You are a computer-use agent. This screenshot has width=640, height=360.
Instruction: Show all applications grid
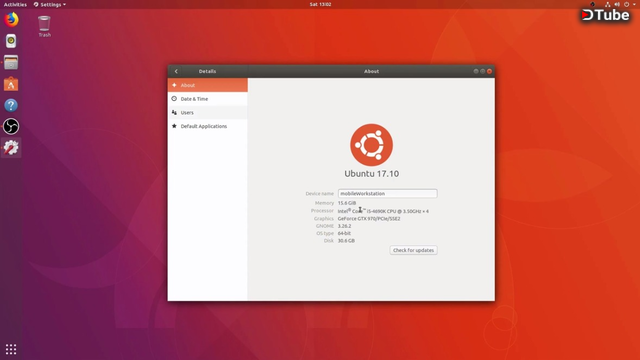(11, 349)
